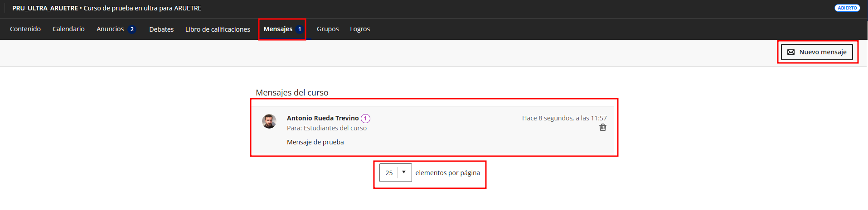The width and height of the screenshot is (868, 210).
Task: Delete the message using the trash icon
Action: [602, 128]
